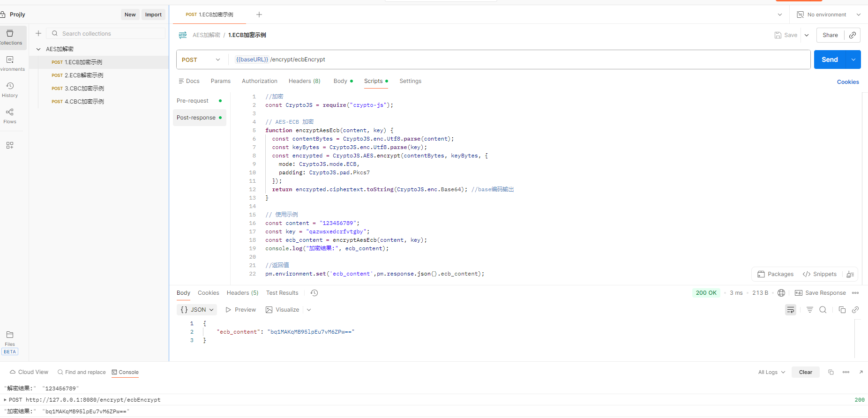Image resolution: width=868 pixels, height=418 pixels.
Task: Open the script AI assistant icon beside Snippets
Action: click(851, 274)
